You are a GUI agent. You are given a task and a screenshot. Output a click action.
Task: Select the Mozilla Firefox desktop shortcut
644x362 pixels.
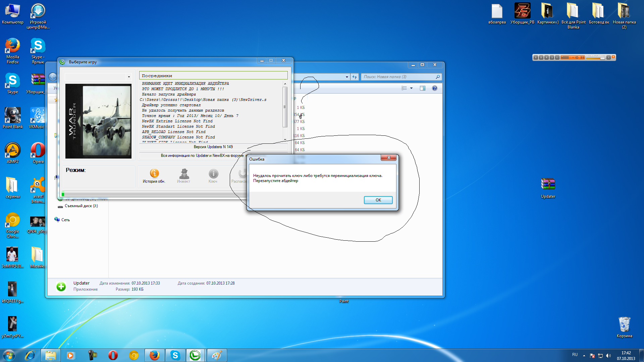click(13, 51)
